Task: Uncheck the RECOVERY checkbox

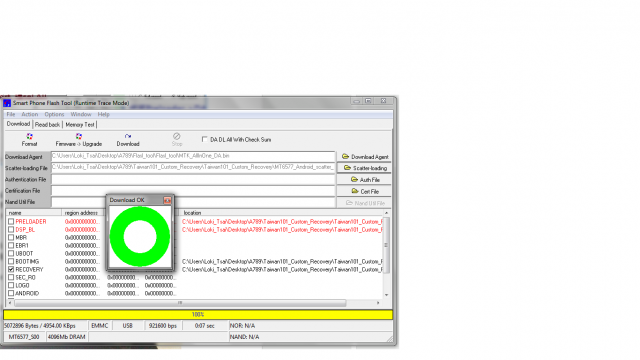Action: click(x=11, y=269)
